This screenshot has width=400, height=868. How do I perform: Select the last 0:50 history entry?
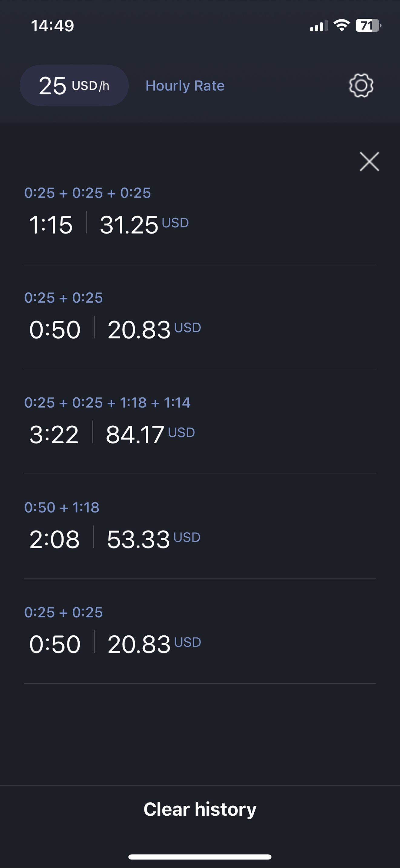(200, 631)
